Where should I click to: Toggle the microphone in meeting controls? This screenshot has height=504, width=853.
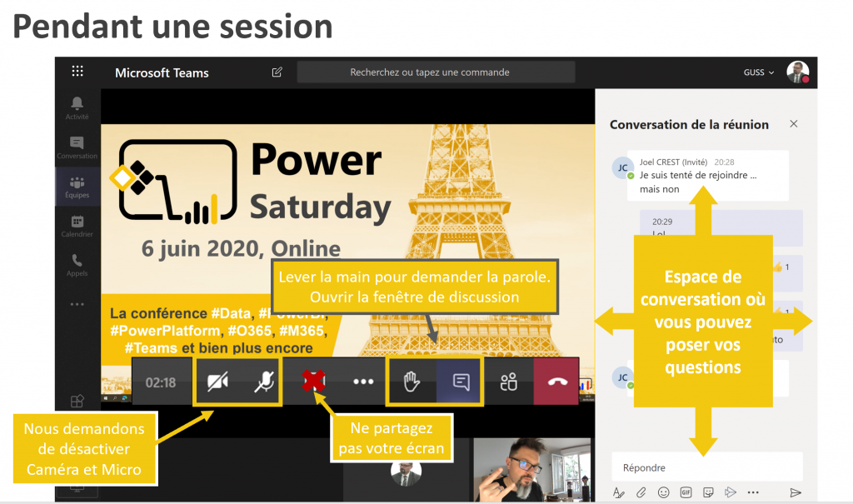pos(264,382)
